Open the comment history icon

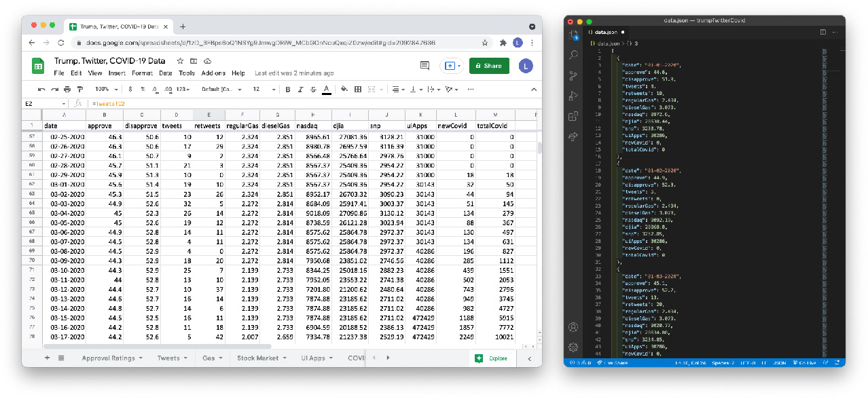[x=424, y=66]
